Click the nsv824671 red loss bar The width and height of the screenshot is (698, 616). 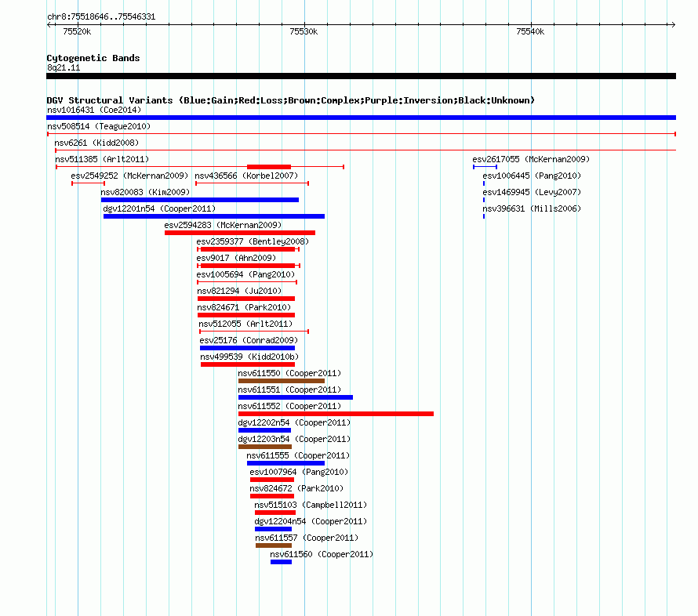(246, 315)
